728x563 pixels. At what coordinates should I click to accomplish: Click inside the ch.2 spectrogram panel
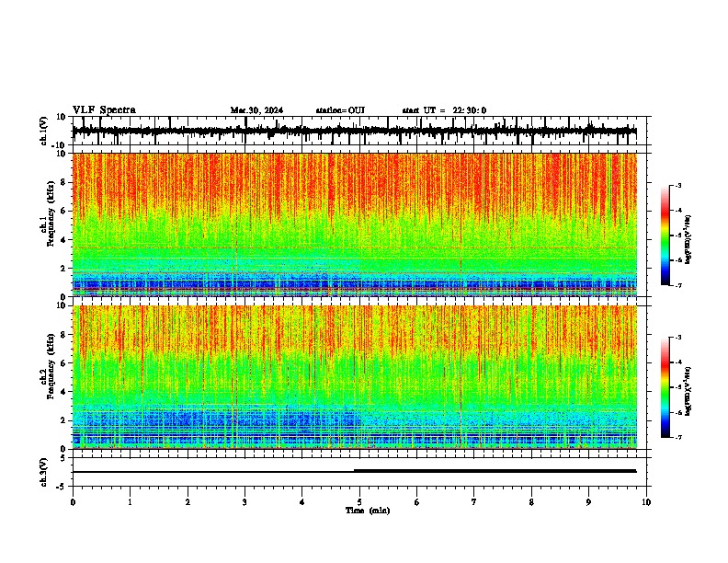click(x=354, y=377)
